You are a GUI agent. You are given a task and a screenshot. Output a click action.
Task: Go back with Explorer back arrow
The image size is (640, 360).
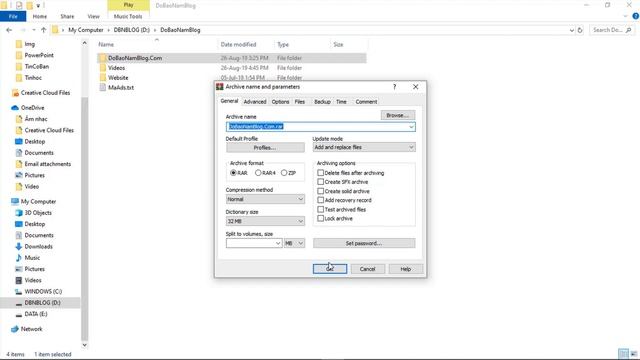[9, 30]
